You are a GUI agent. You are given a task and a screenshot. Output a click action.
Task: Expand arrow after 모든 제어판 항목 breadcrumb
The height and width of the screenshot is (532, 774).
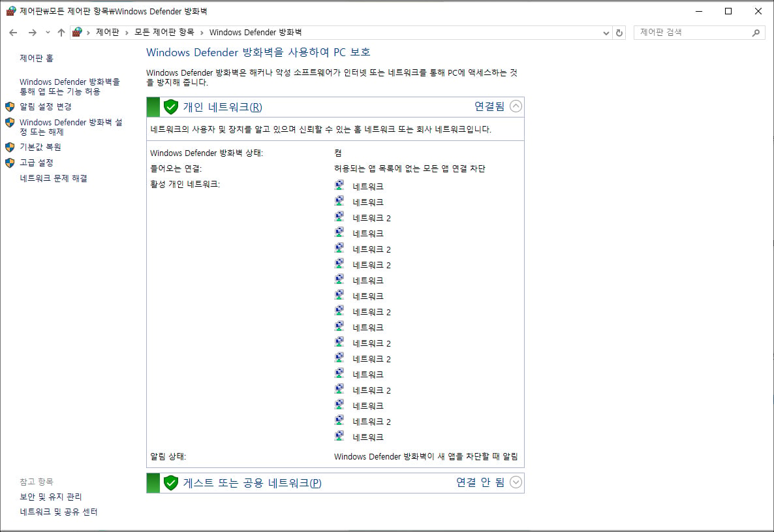202,33
